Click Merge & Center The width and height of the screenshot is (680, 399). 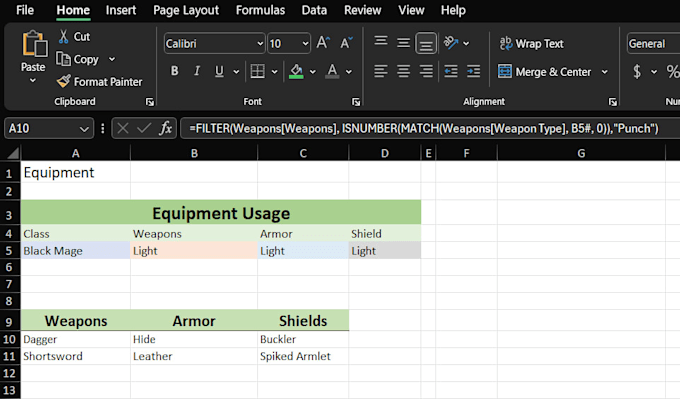544,72
